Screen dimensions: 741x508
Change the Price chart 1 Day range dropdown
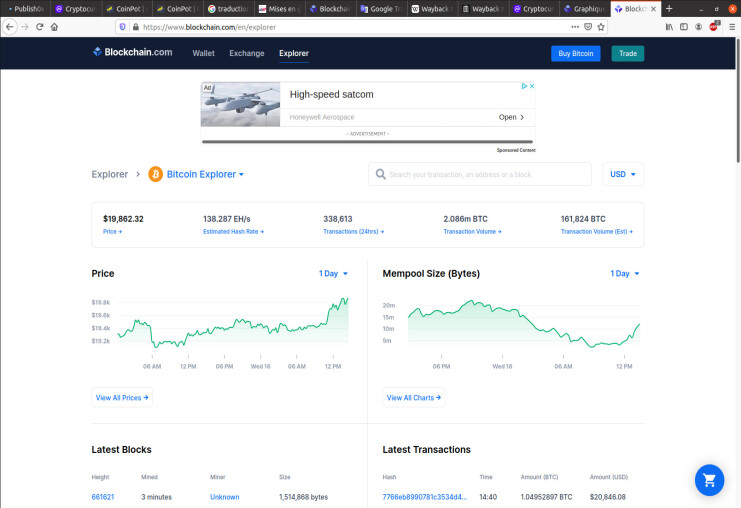tap(333, 274)
